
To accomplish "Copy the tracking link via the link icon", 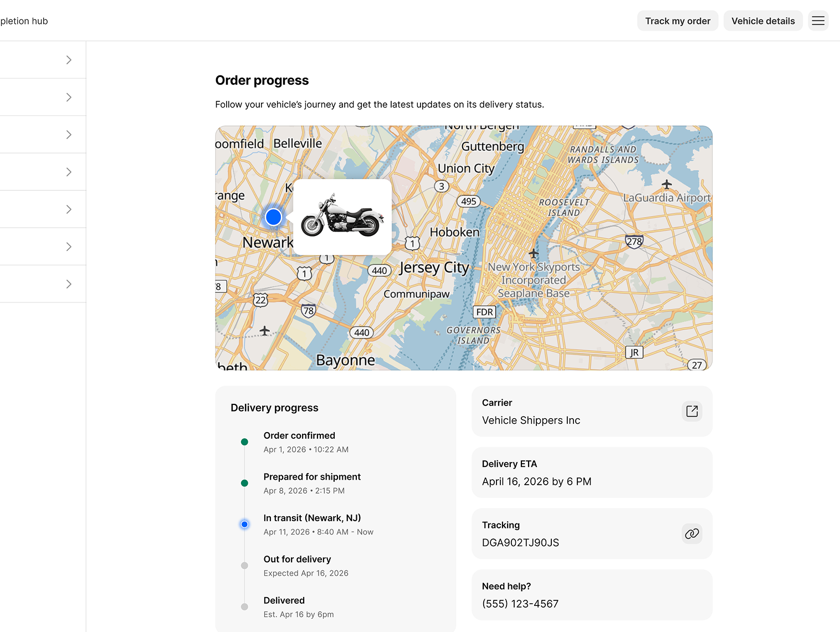I will click(x=692, y=533).
